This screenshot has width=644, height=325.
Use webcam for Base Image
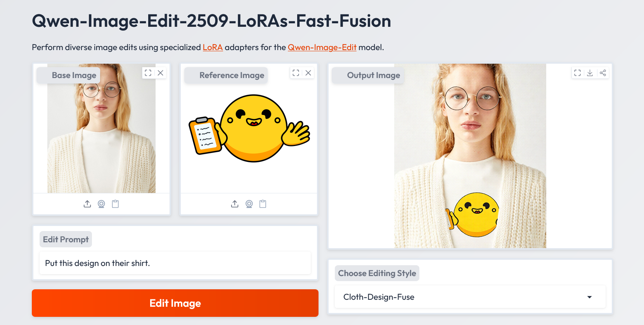pos(101,204)
